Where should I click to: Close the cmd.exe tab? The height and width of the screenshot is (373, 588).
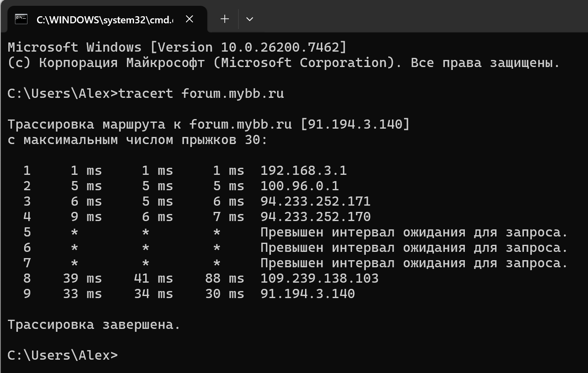[x=189, y=19]
